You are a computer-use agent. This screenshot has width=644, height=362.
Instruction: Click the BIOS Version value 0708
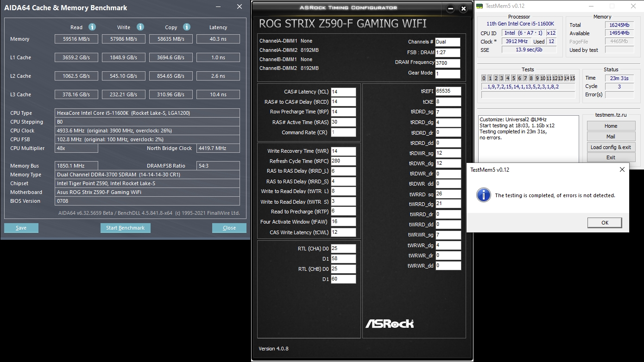tap(147, 201)
